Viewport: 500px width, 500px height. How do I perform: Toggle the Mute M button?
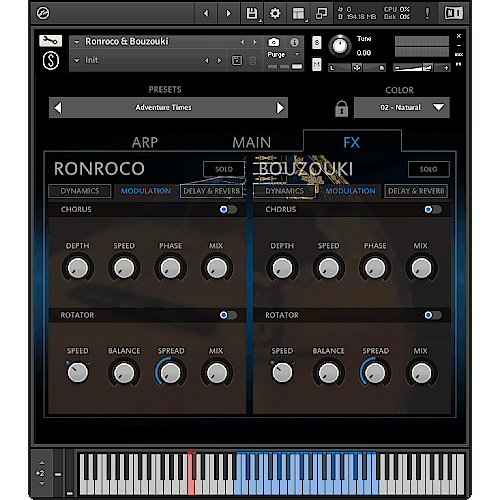[317, 64]
